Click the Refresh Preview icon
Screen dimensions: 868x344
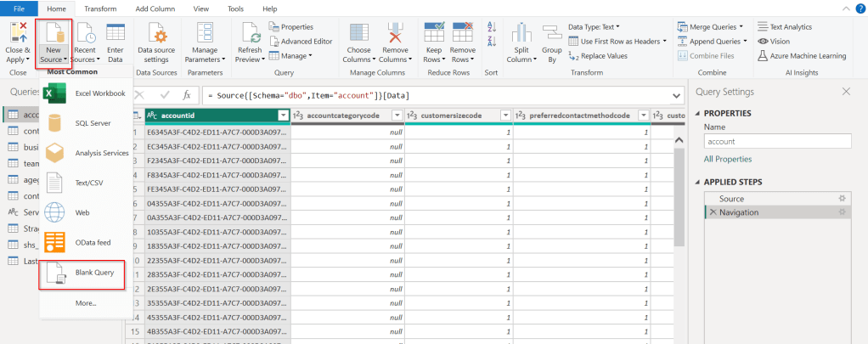[x=250, y=34]
